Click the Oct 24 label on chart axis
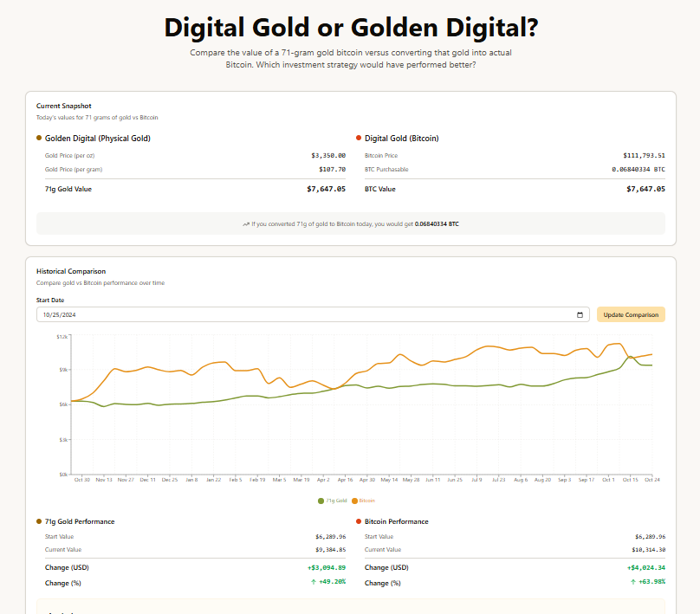 pyautogui.click(x=652, y=479)
